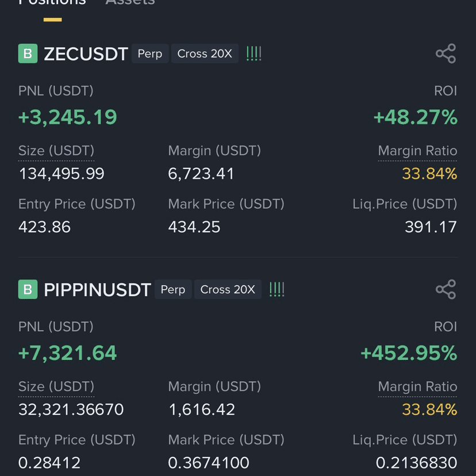
Task: Switch to the Assets tab
Action: (130, 2)
